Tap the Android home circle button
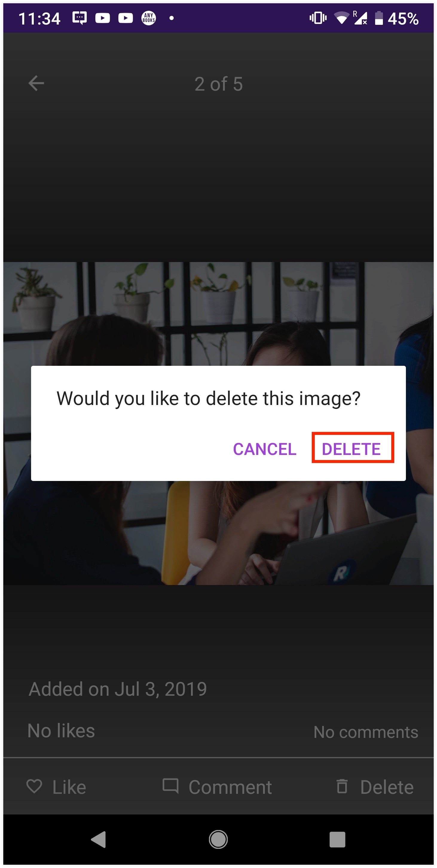Screen dimensions: 437x868 coord(218,839)
